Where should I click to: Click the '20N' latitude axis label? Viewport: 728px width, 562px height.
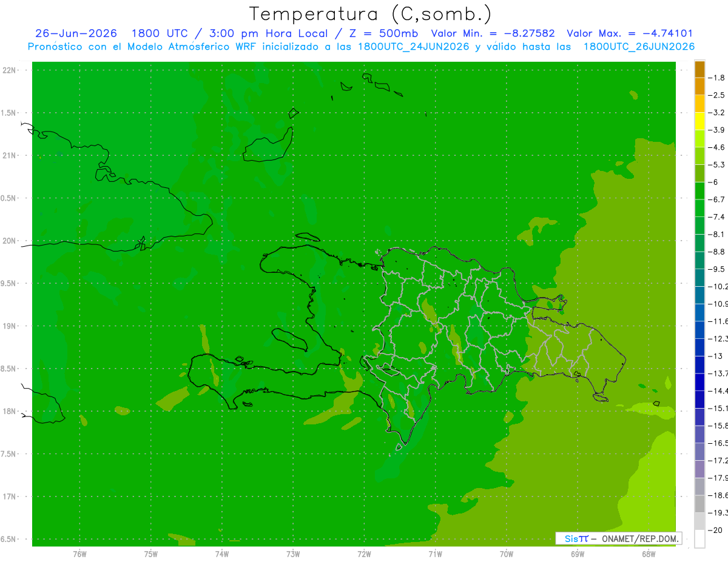(9, 241)
